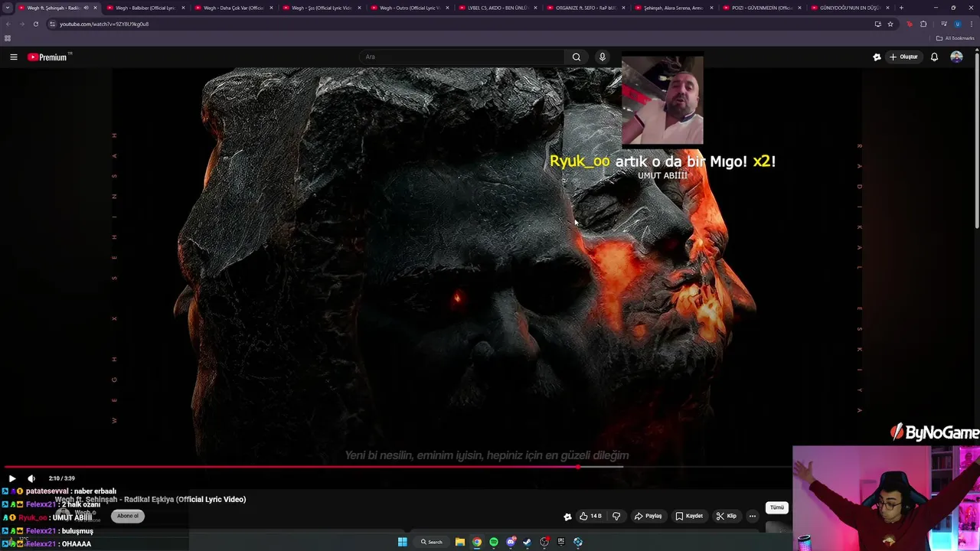
Task: Switch to ORGANIZE ft. SEFO tab
Action: (585, 8)
